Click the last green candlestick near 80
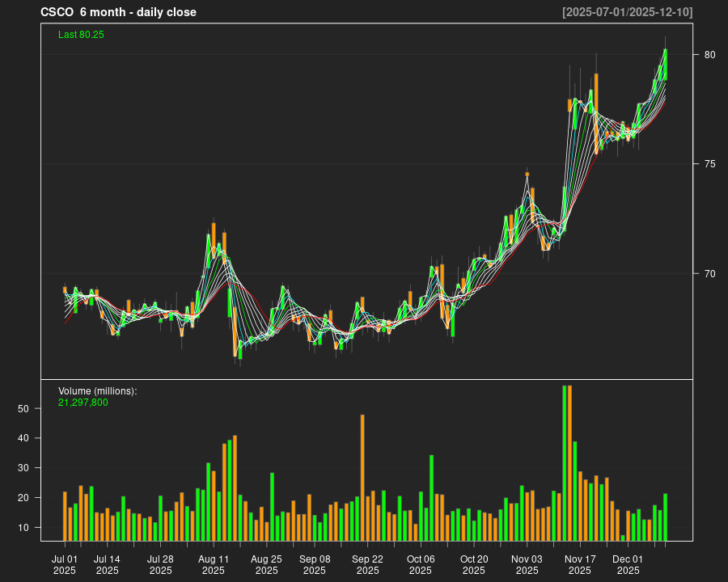The height and width of the screenshot is (582, 728). 665,65
